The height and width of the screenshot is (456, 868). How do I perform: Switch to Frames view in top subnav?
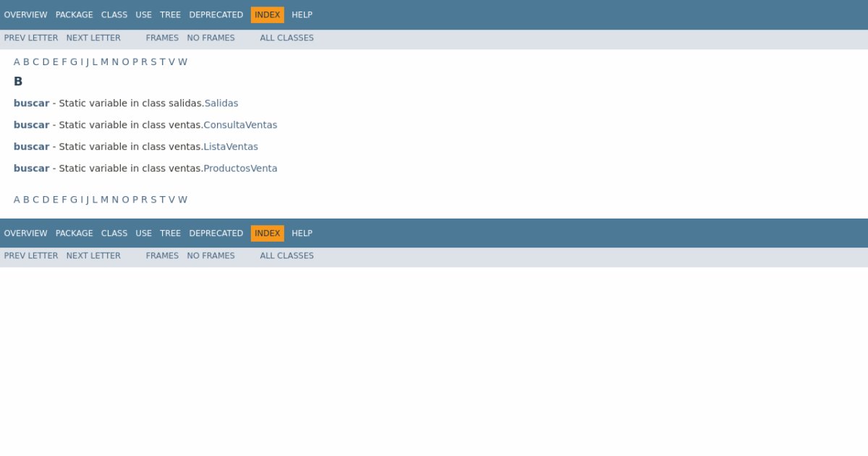162,38
